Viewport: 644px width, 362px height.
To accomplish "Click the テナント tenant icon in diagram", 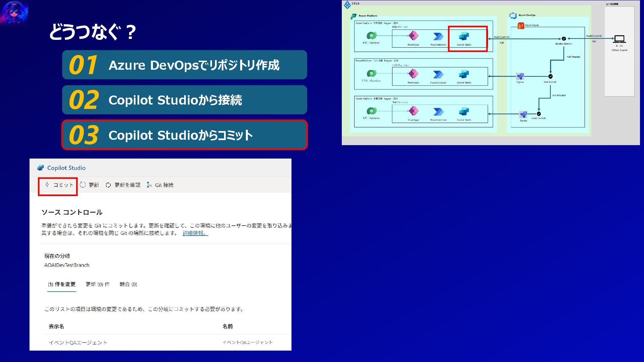I will click(x=347, y=5).
